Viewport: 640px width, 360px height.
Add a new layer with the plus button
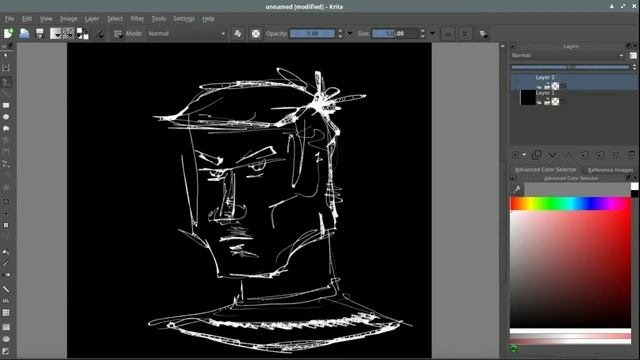[x=516, y=155]
